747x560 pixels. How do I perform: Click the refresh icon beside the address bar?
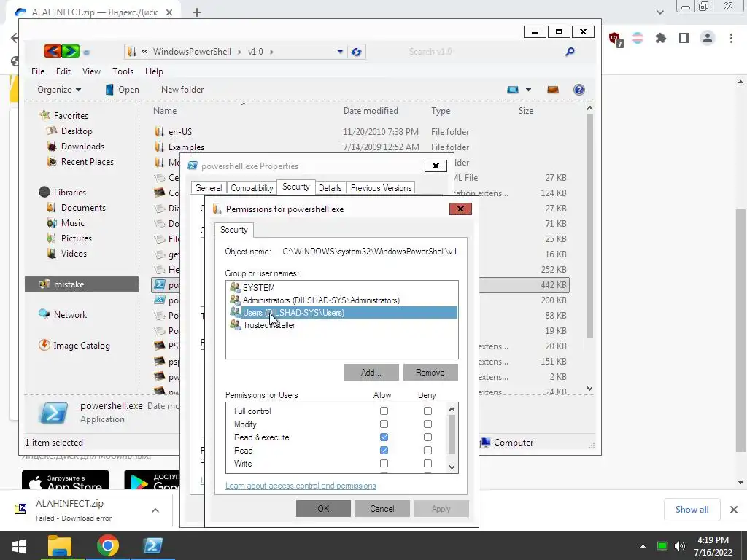click(x=356, y=52)
